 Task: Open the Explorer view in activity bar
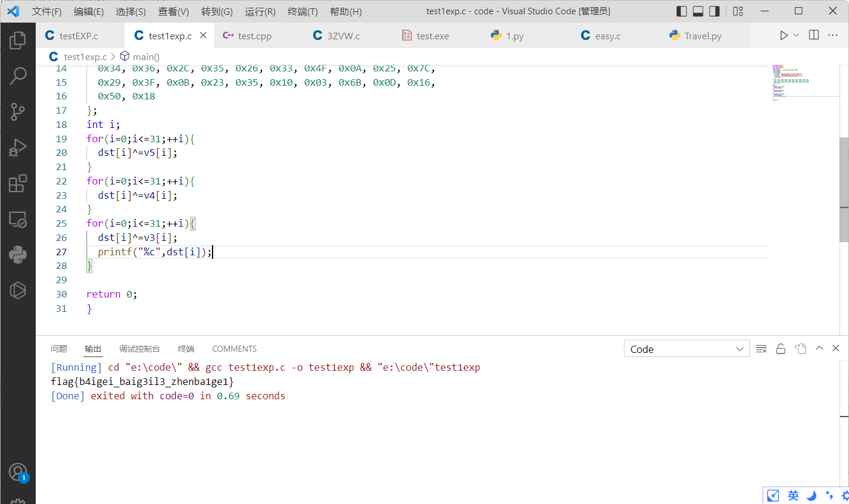(x=18, y=40)
